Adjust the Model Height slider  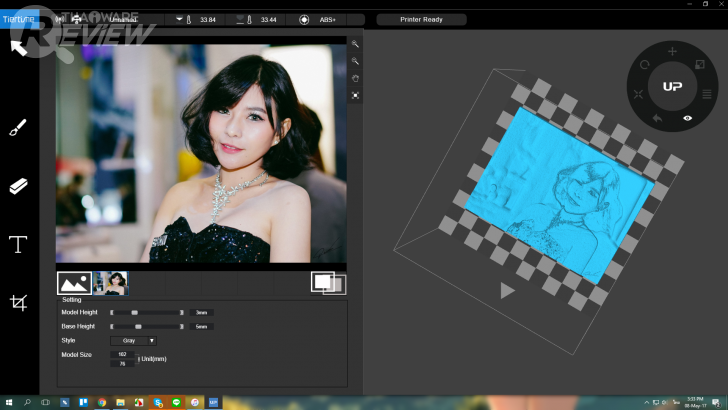click(147, 312)
